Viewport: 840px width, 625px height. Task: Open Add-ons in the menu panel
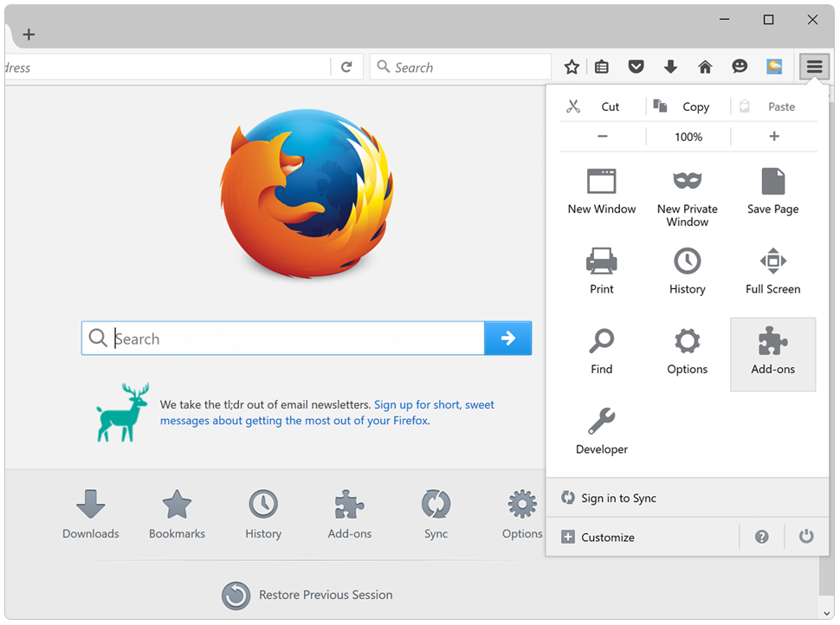772,352
